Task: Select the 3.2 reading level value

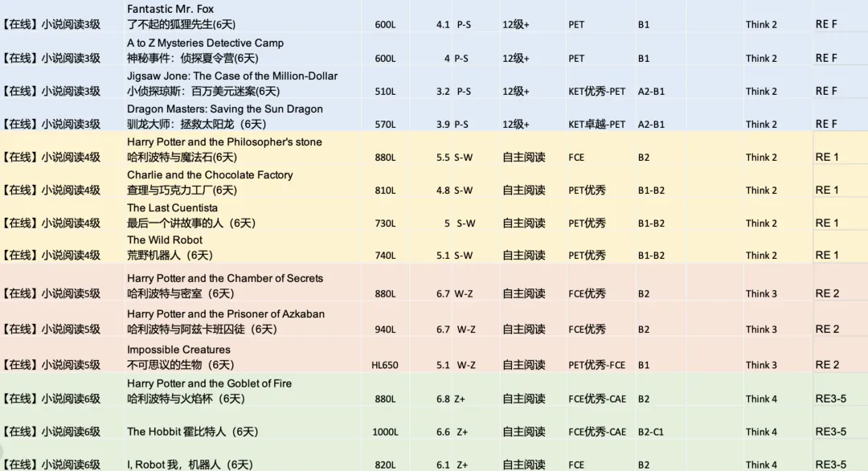Action: [x=443, y=92]
